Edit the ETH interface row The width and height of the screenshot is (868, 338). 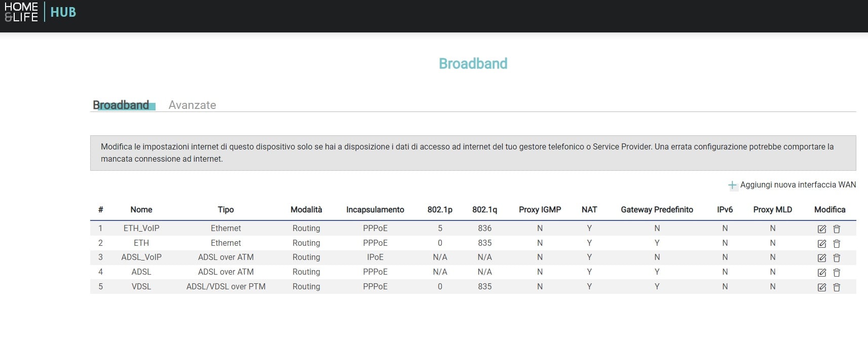[x=821, y=244]
